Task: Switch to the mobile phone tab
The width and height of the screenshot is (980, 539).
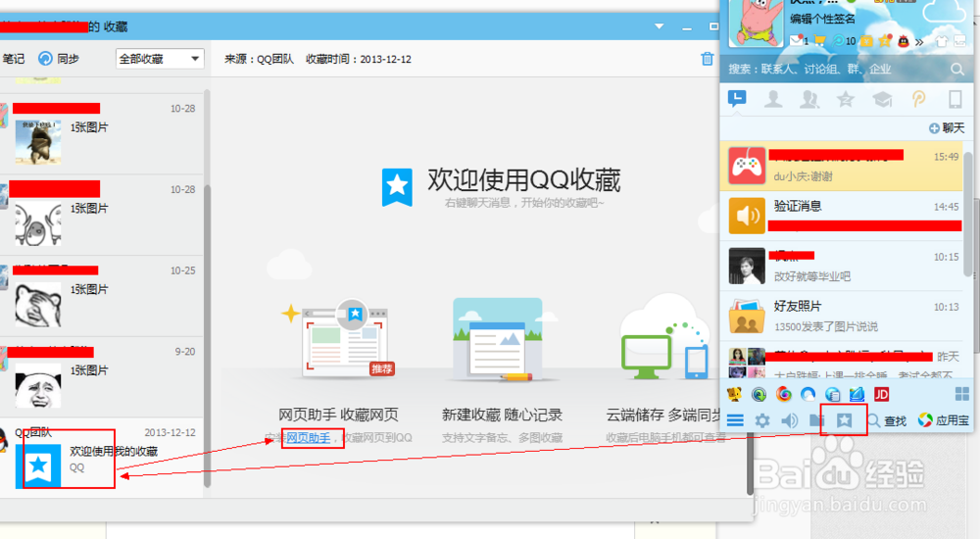Action: tap(955, 99)
